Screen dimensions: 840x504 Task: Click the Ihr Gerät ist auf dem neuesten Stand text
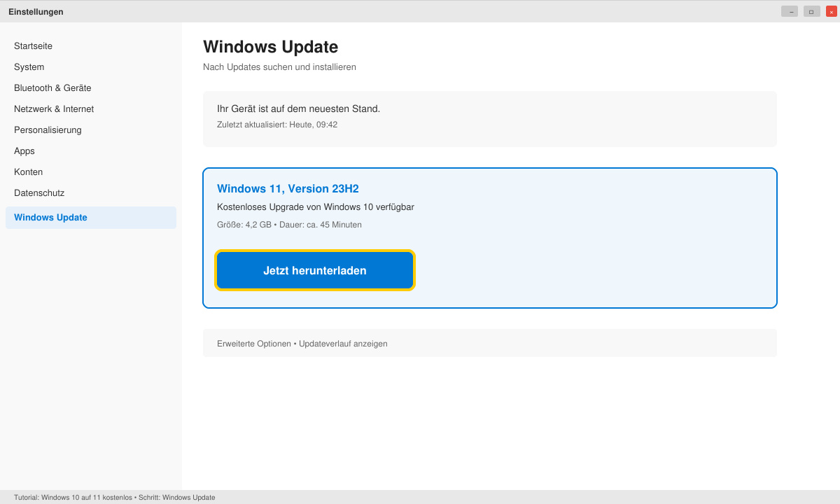pyautogui.click(x=299, y=109)
